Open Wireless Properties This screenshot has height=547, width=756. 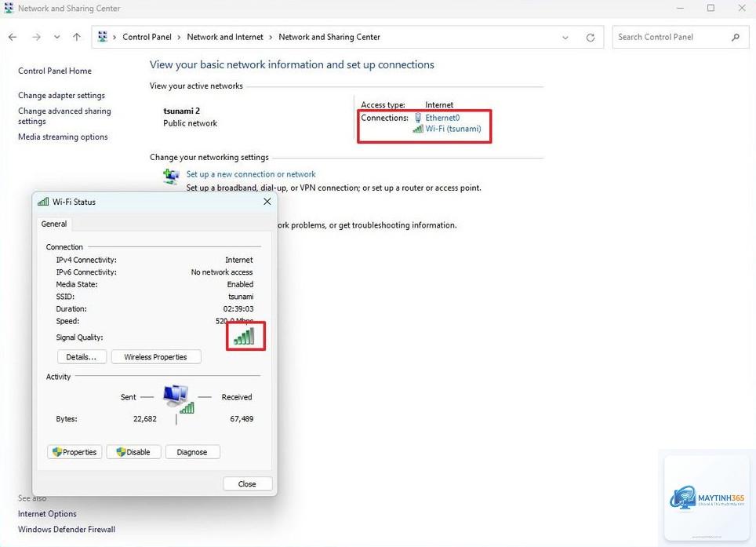pyautogui.click(x=156, y=357)
